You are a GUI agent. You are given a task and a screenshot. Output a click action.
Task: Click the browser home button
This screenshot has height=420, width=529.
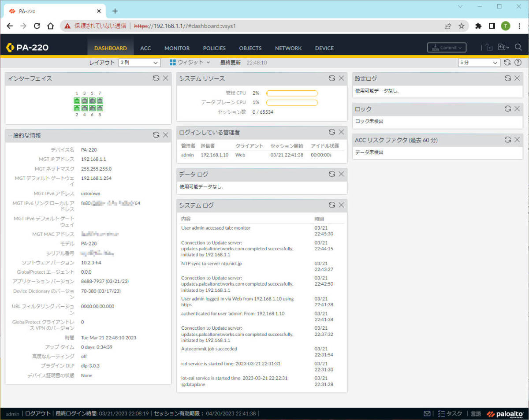51,26
